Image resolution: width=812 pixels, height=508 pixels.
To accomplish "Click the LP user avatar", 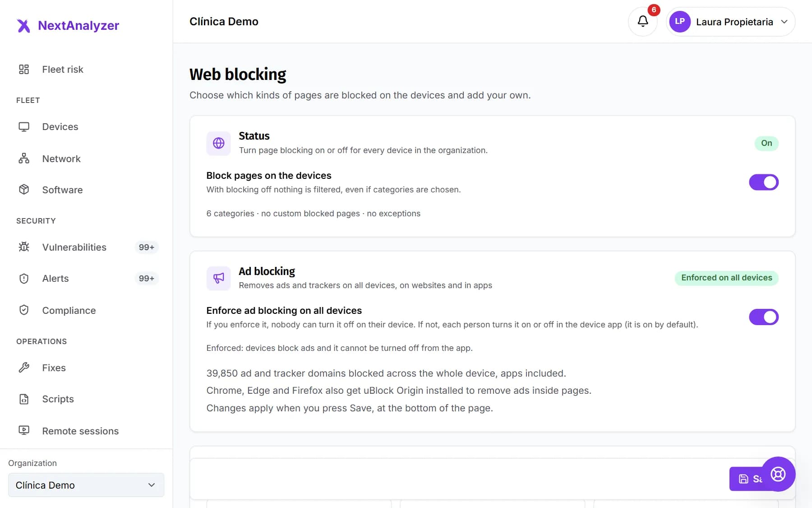I will (680, 22).
